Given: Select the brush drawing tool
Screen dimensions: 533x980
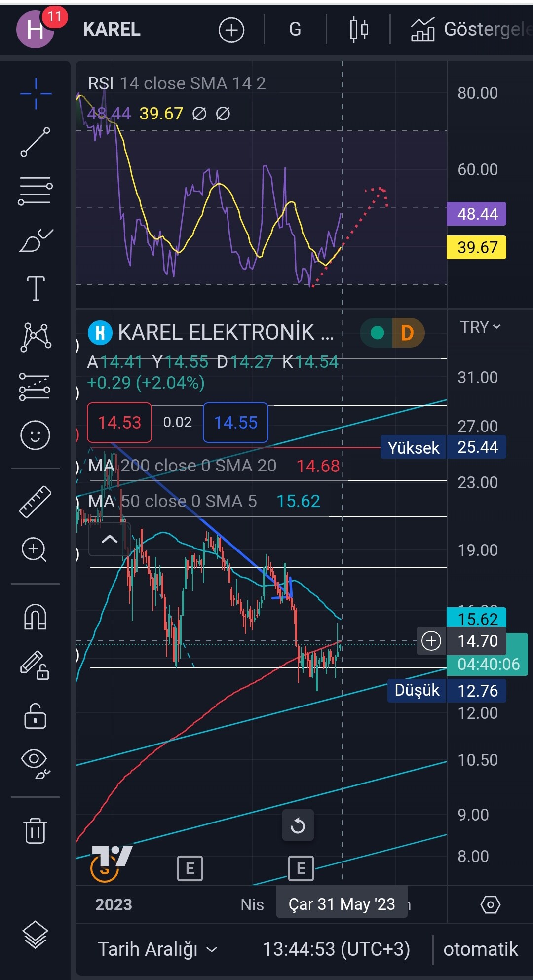Looking at the screenshot, I should [36, 240].
